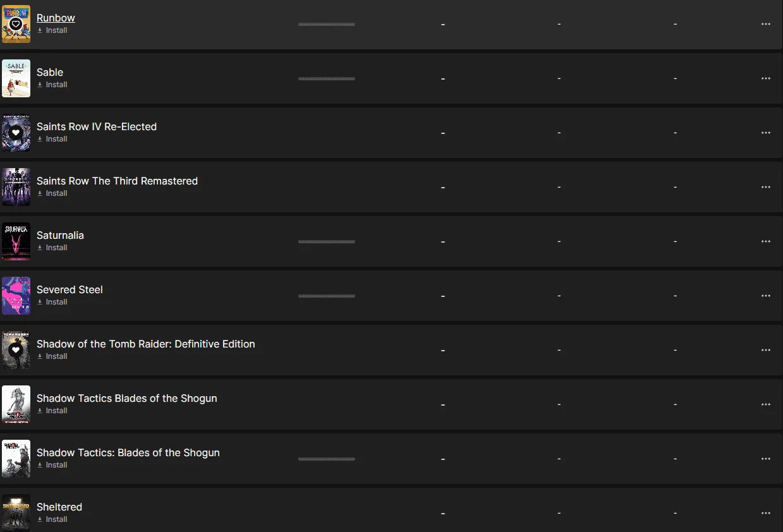Click Shadow Tactics Blades of the Shogun (no colon) cover
783x532 pixels.
16,404
